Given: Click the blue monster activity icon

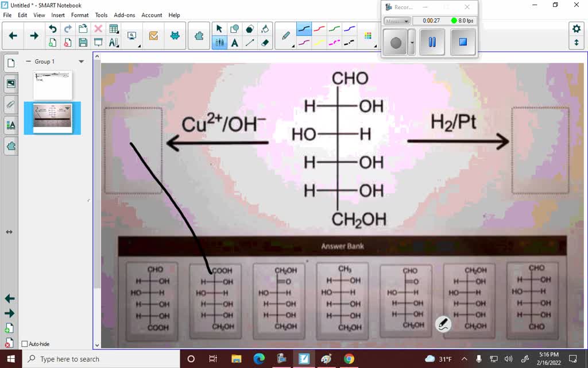Looking at the screenshot, I should (175, 36).
